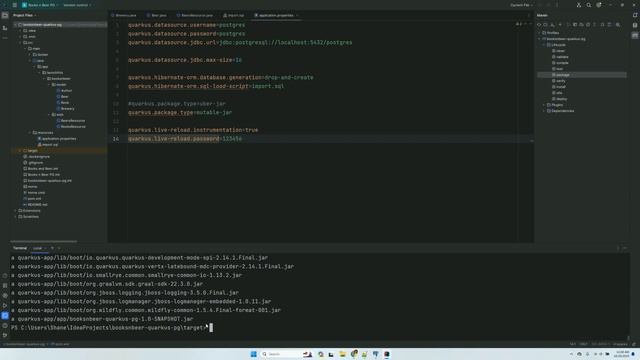
Task: Switch to import.sql editor tab
Action: (234, 16)
